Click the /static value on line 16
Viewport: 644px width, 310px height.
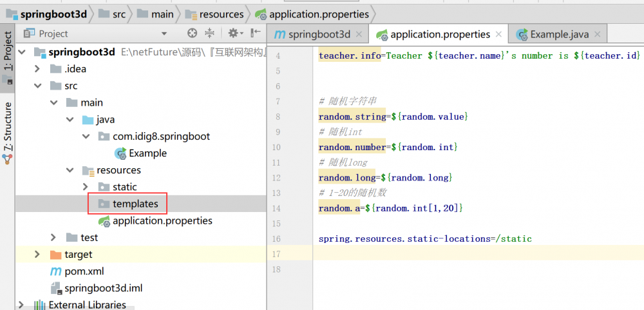coord(514,239)
